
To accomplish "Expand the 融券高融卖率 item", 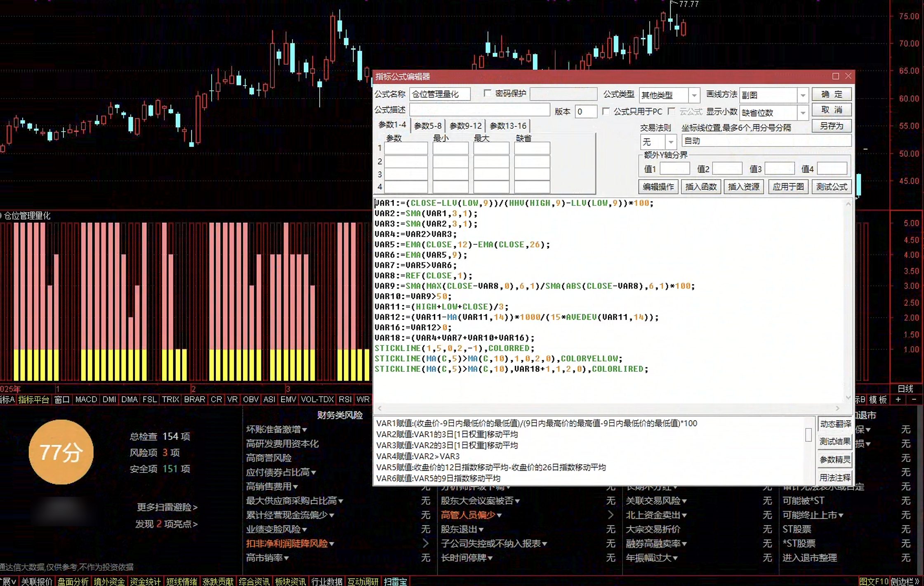I will click(684, 544).
